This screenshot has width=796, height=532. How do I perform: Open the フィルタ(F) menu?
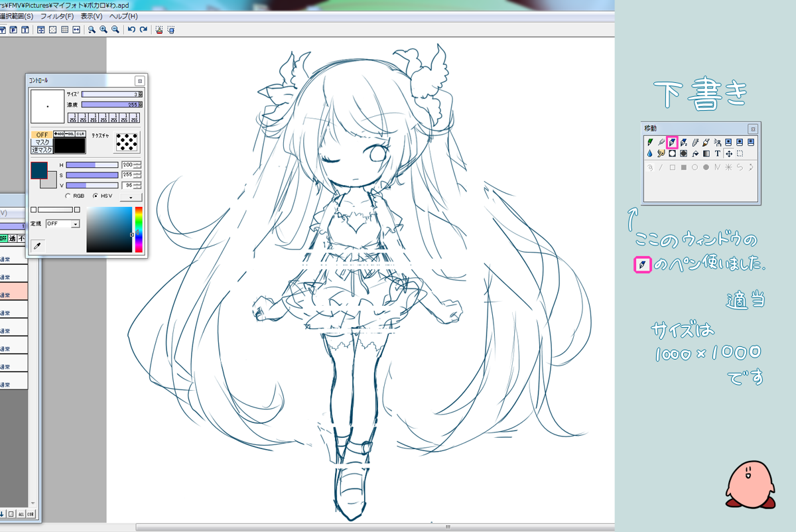[57, 16]
